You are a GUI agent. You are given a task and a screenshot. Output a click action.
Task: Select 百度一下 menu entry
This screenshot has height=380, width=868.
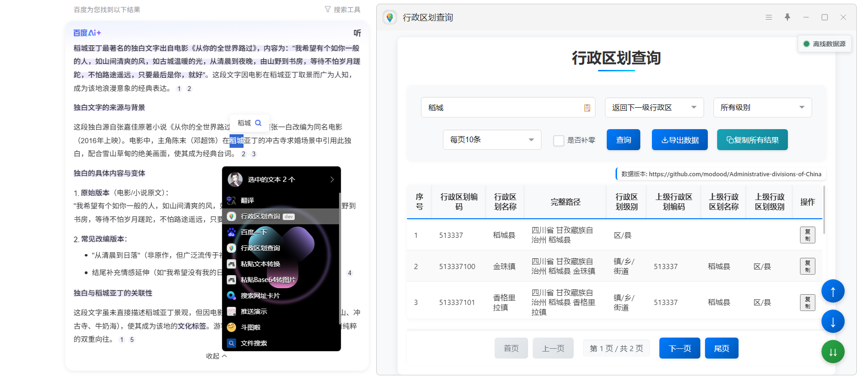[x=281, y=232]
